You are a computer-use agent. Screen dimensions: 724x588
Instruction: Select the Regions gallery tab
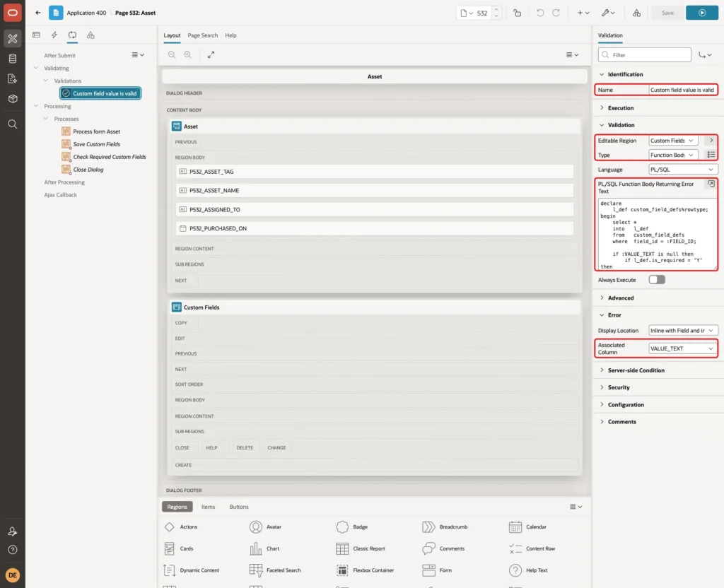[x=177, y=507]
